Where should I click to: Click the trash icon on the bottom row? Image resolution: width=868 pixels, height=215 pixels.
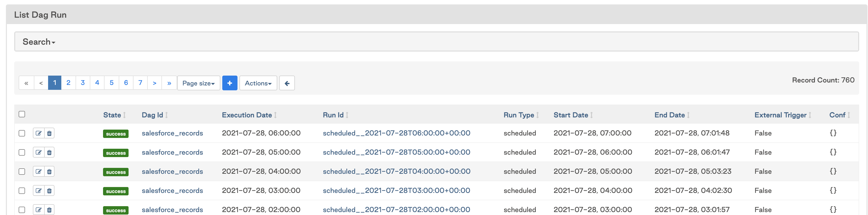(49, 210)
